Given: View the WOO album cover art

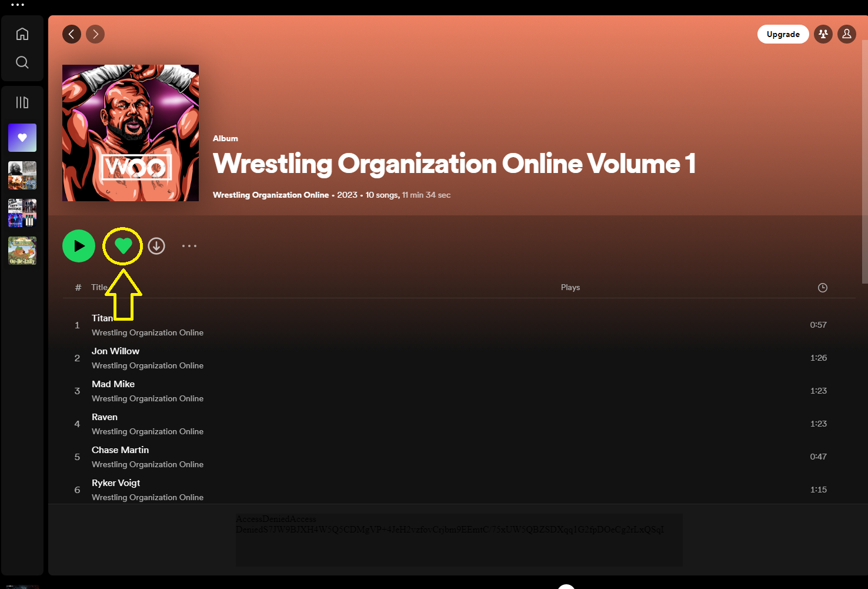Looking at the screenshot, I should tap(131, 133).
